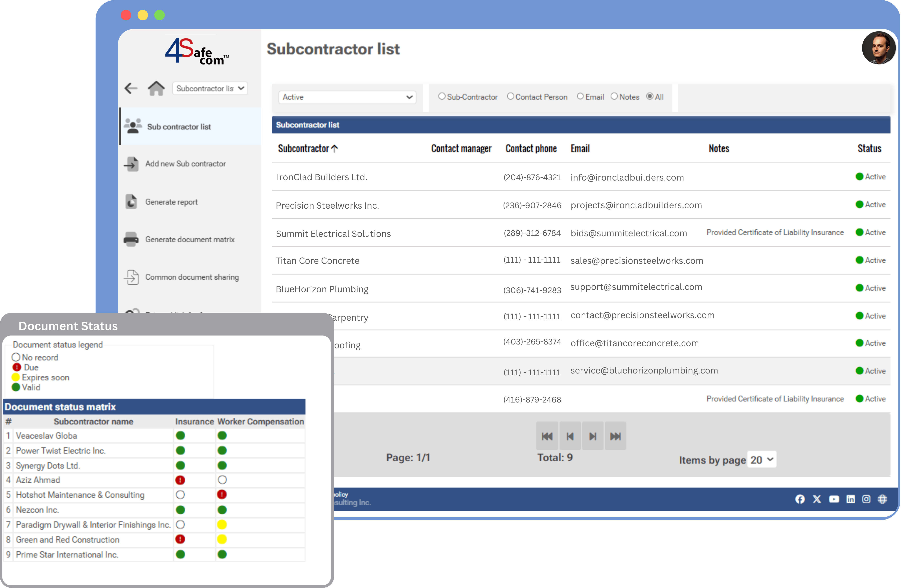This screenshot has width=901, height=588.
Task: Open the LinkedIn icon in footer
Action: point(851,499)
